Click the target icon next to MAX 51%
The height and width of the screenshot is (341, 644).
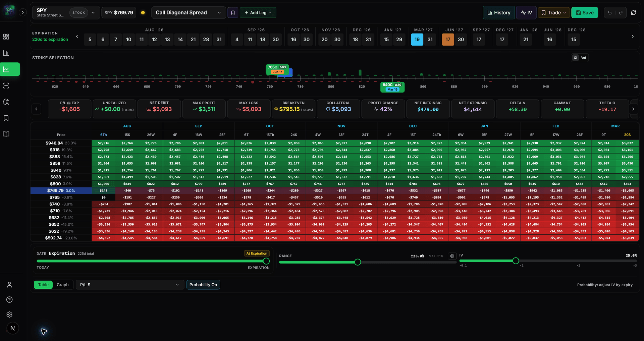tap(452, 256)
